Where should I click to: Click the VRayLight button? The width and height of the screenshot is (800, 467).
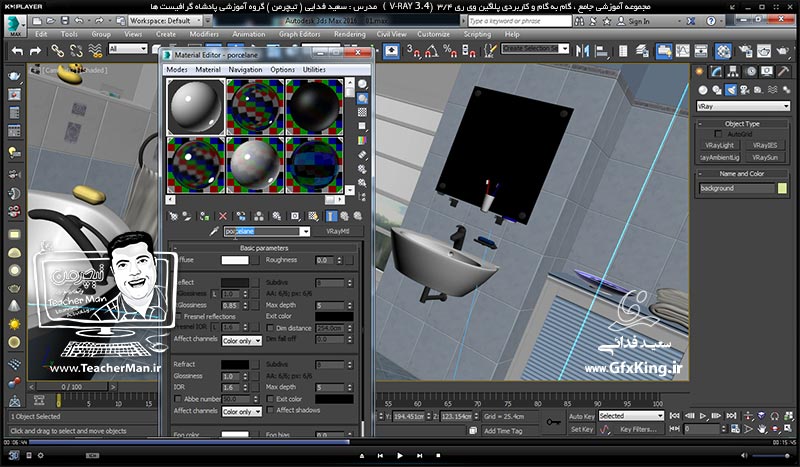[x=719, y=145]
